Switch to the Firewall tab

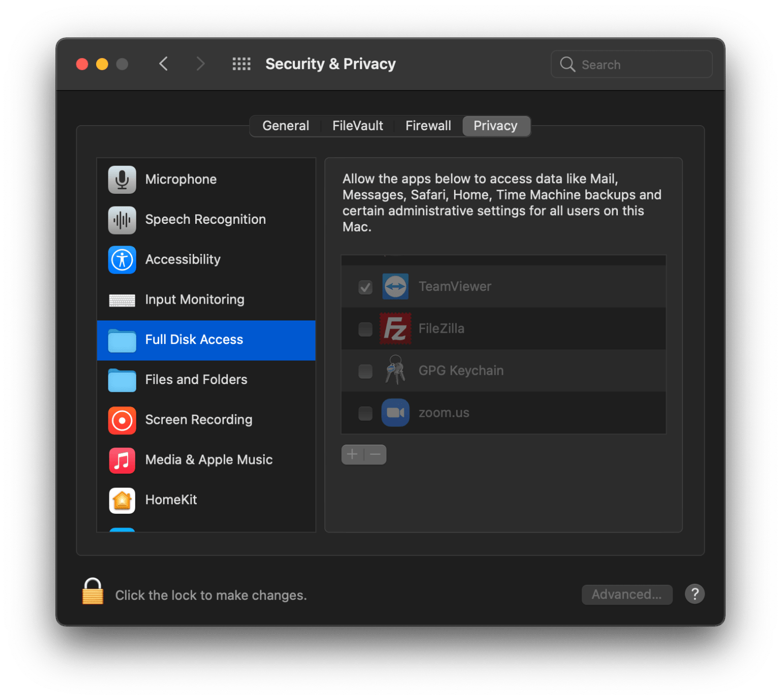(x=428, y=126)
